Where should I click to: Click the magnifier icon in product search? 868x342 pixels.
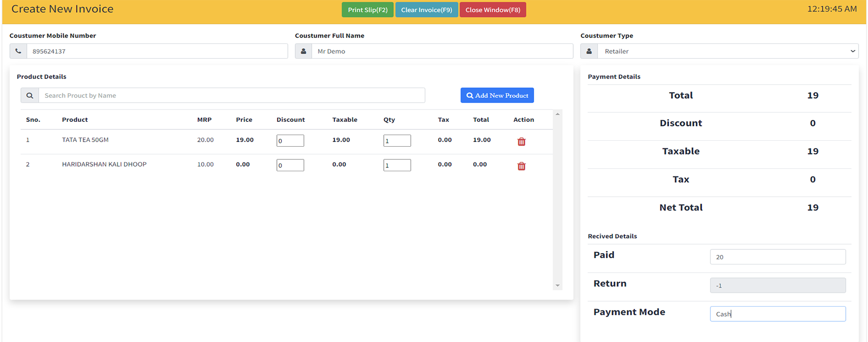click(x=30, y=95)
